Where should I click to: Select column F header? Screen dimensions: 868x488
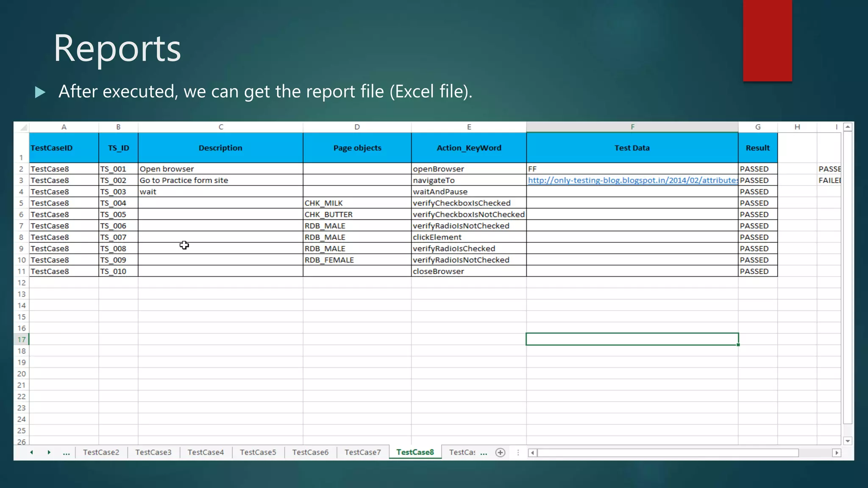[x=632, y=127]
